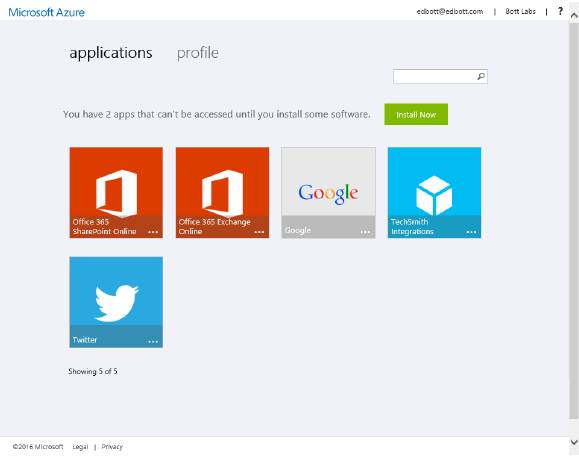
Task: Open ellipsis menu on Twitter tile
Action: [x=153, y=342]
